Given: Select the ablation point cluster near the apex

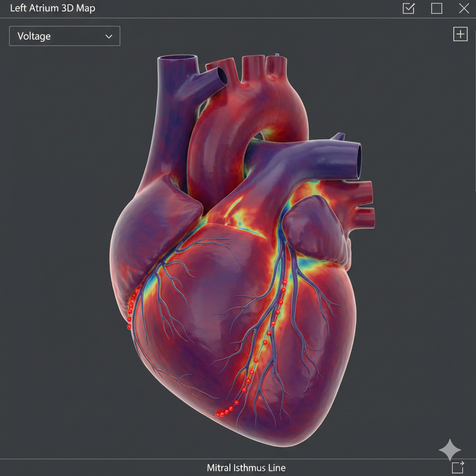Looking at the screenshot, I should point(224,412).
